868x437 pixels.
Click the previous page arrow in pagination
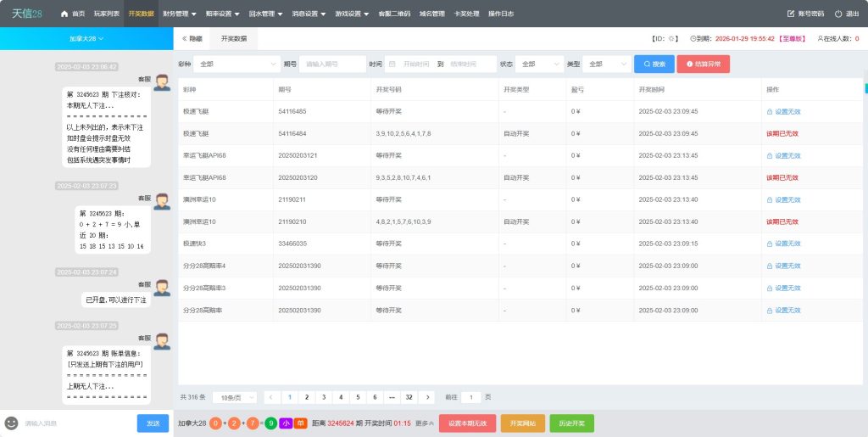pyautogui.click(x=270, y=397)
